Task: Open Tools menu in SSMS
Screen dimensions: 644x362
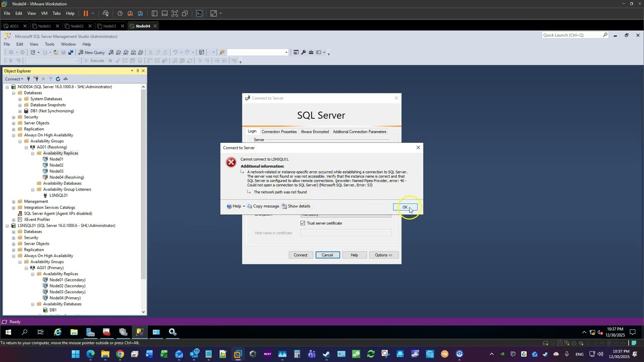Action: [49, 44]
